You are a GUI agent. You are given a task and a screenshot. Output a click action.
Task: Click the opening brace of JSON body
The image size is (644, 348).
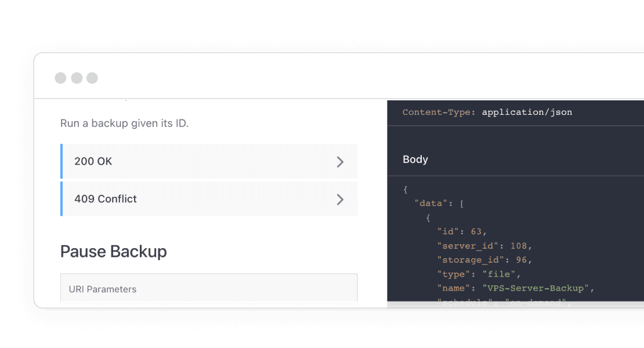(x=406, y=190)
